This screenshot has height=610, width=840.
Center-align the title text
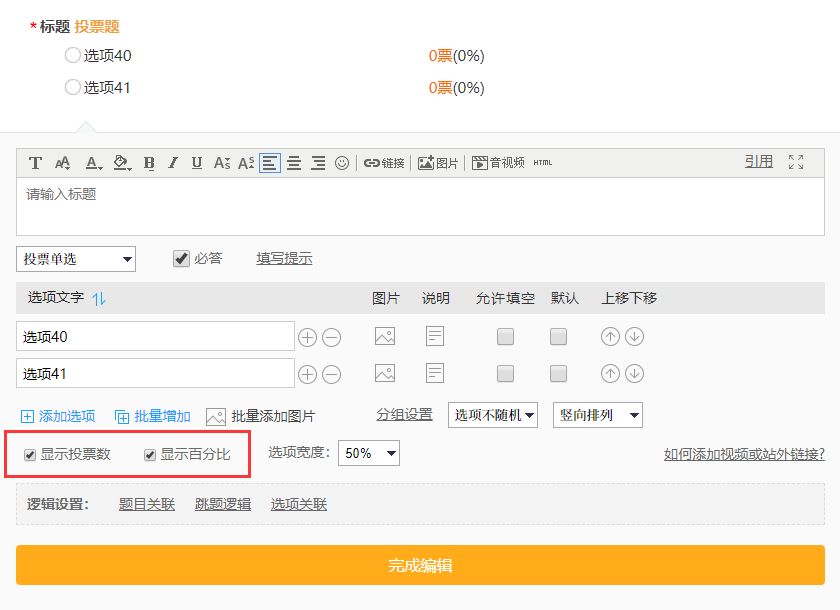pyautogui.click(x=294, y=163)
